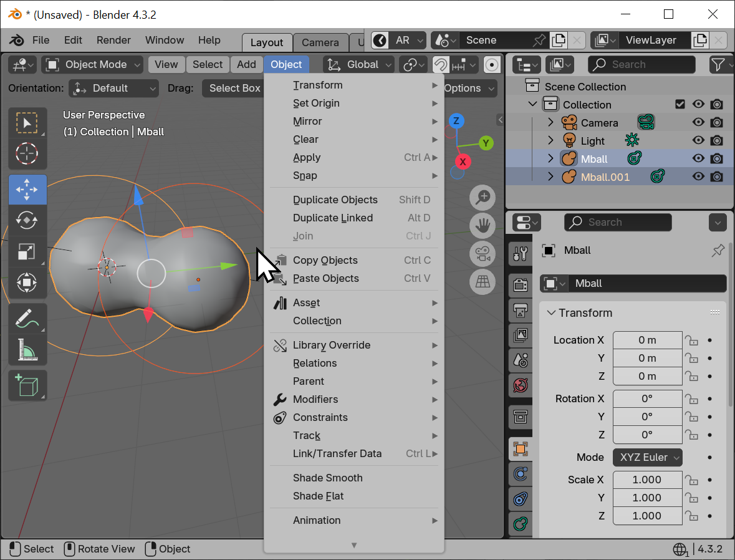Screen dimensions: 735x560
Task: Open the Edit top menu
Action: pyautogui.click(x=73, y=41)
